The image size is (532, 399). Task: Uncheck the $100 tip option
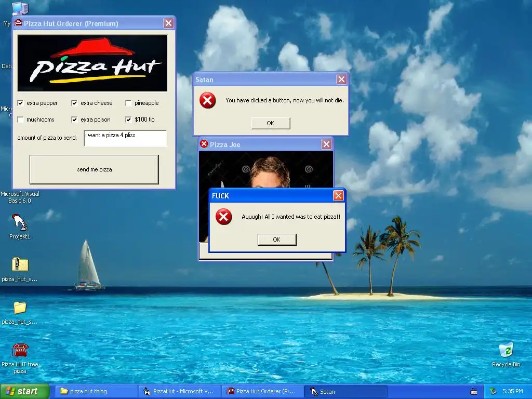coord(128,119)
